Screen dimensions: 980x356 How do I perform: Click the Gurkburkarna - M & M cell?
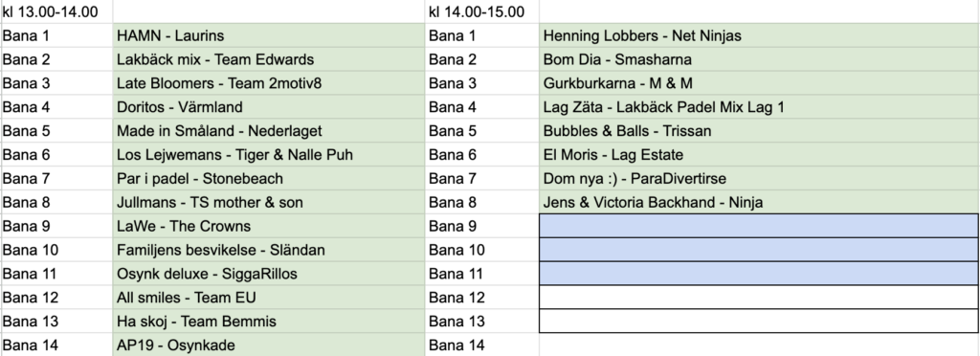759,83
